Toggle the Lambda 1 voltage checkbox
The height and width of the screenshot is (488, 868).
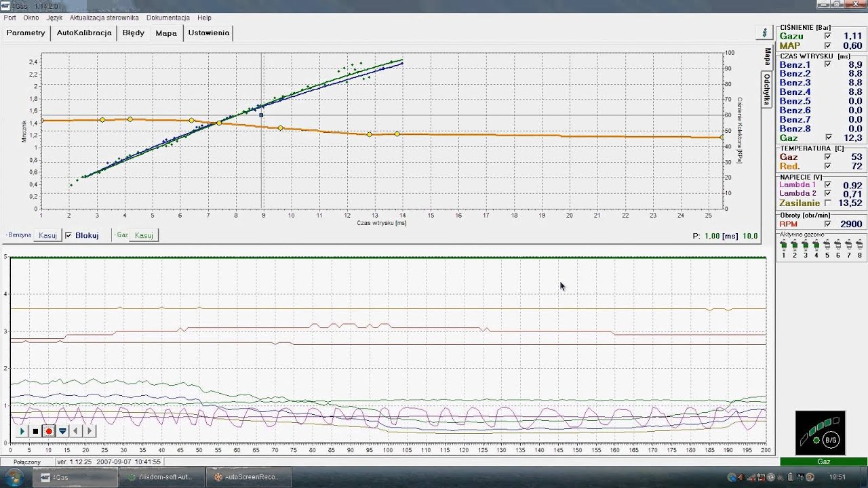pyautogui.click(x=827, y=184)
